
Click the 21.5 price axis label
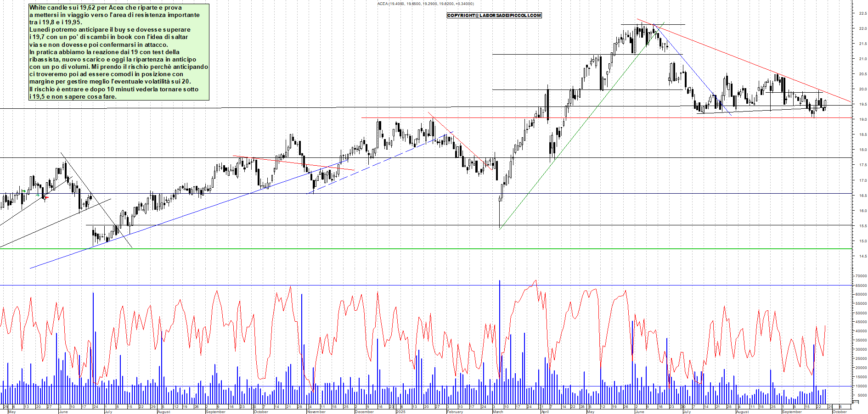click(x=862, y=44)
